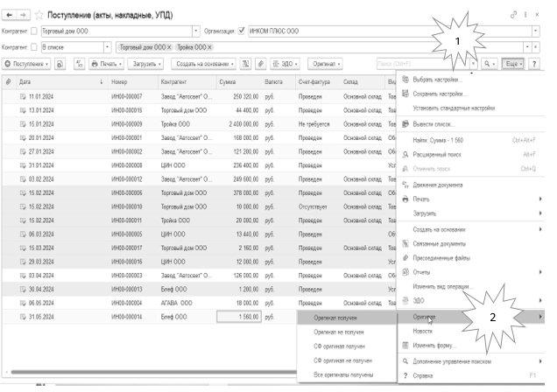Select СФ оригинал не получен submenu item

pos(347,360)
